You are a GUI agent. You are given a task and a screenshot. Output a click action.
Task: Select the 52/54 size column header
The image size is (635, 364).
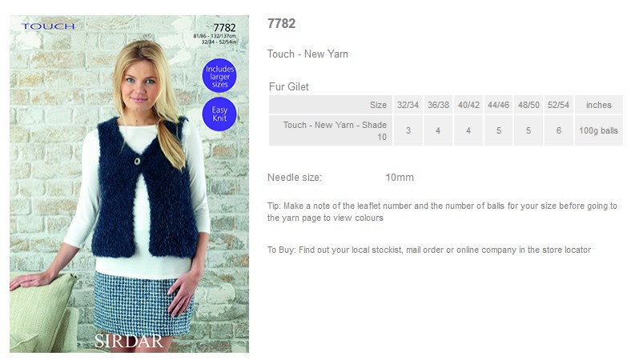pyautogui.click(x=558, y=105)
